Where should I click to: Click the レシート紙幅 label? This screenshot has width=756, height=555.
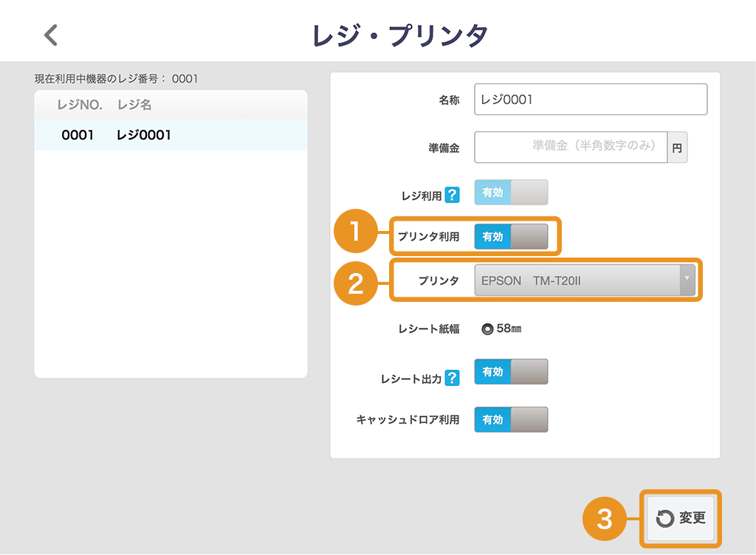pyautogui.click(x=429, y=329)
